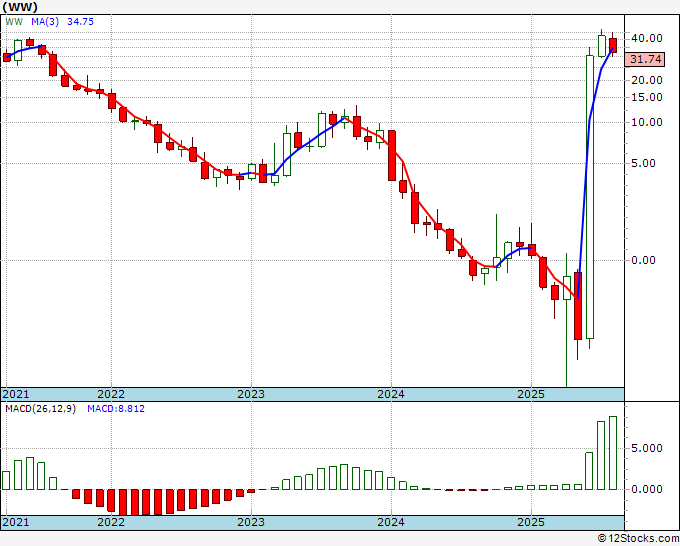
Task: Click the 2022 label on MACD timeline
Action: 111,522
